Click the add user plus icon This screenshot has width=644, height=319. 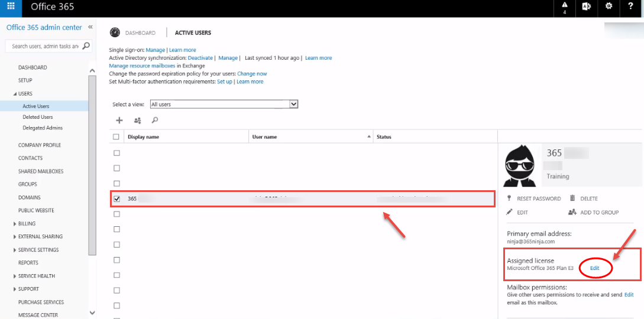[x=119, y=120]
